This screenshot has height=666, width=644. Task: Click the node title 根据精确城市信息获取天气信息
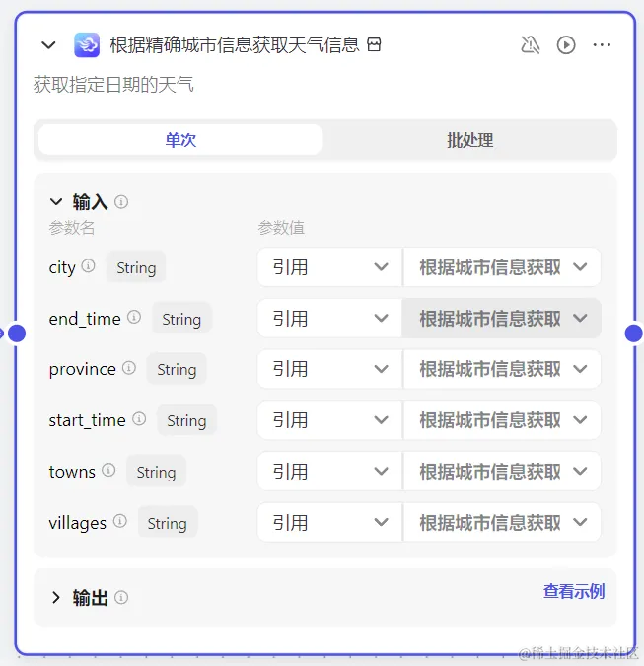(235, 45)
